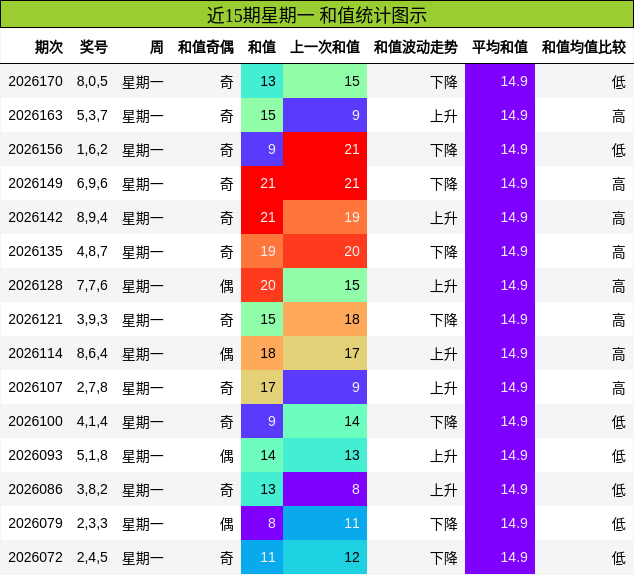Select period number 2026107
This screenshot has width=634, height=575.
coord(36,387)
